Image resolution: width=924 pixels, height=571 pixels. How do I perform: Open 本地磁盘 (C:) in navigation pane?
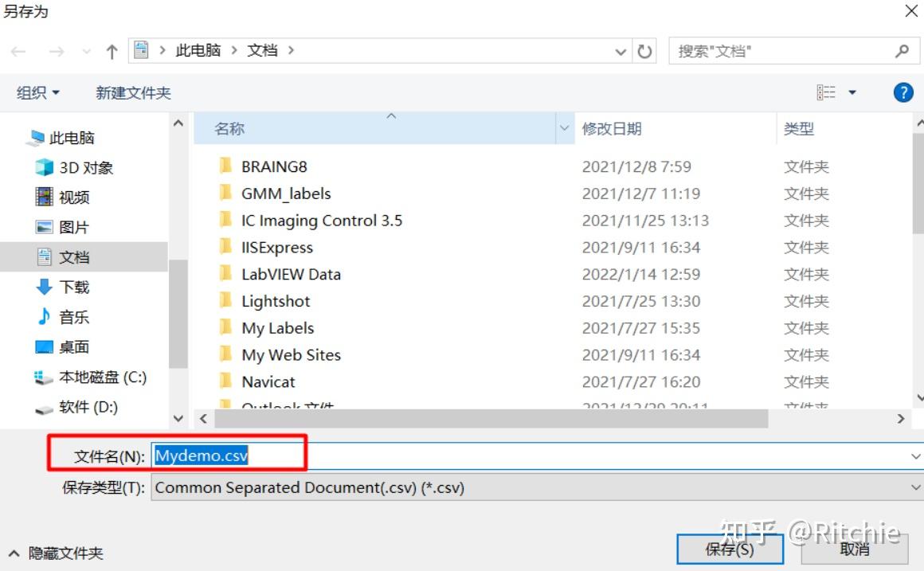tap(103, 377)
